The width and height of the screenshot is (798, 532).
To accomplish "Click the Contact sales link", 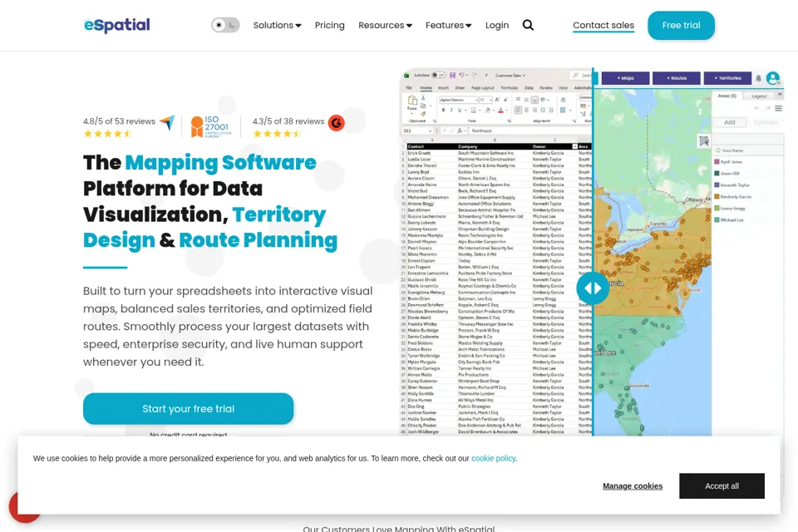I will tap(603, 25).
